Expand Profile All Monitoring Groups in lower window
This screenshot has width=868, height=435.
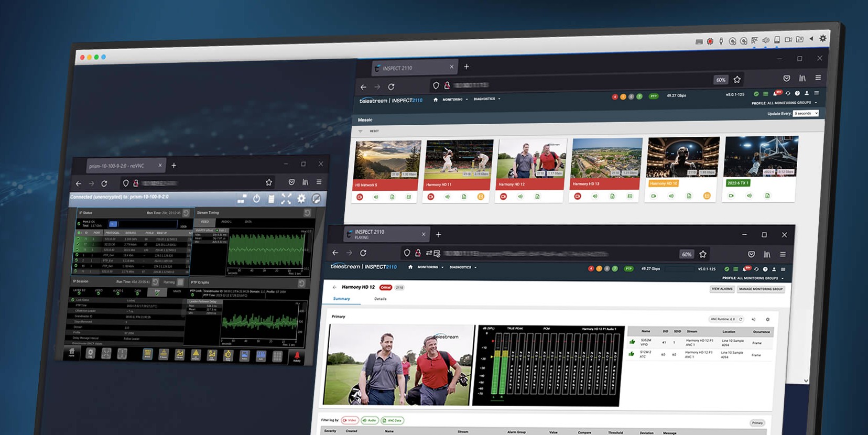coord(753,278)
